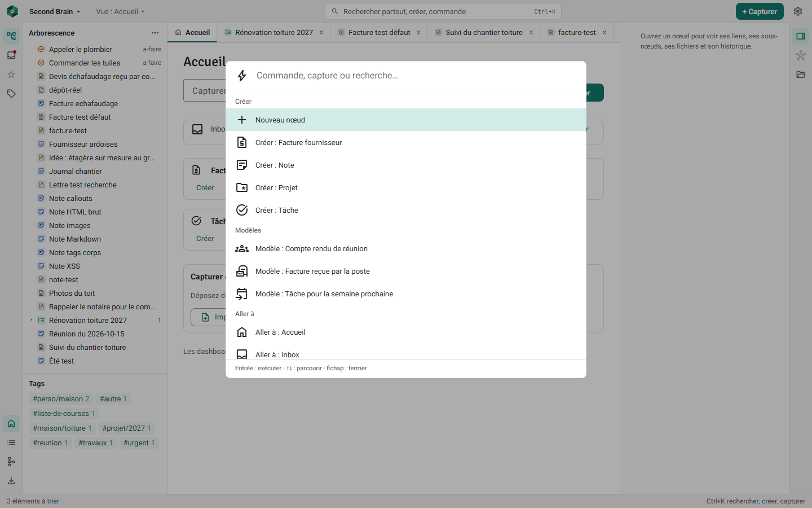Close the facture-test tab
The height and width of the screenshot is (508, 812).
tap(604, 33)
